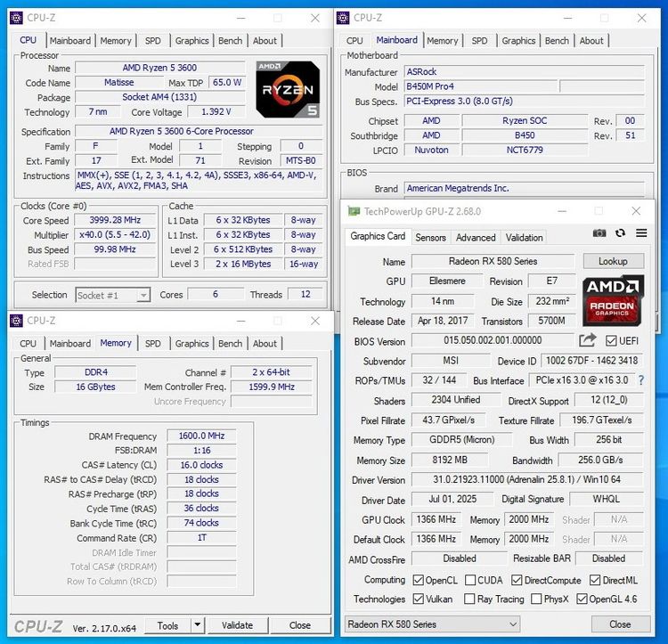The height and width of the screenshot is (644, 668).
Task: Click the Close button in GPU-Z
Action: click(x=620, y=624)
